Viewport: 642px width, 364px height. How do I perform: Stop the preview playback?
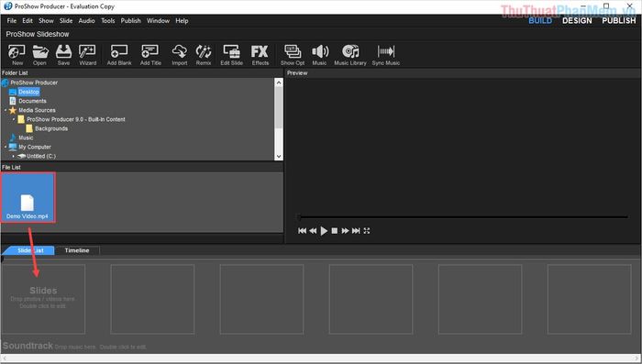click(335, 231)
